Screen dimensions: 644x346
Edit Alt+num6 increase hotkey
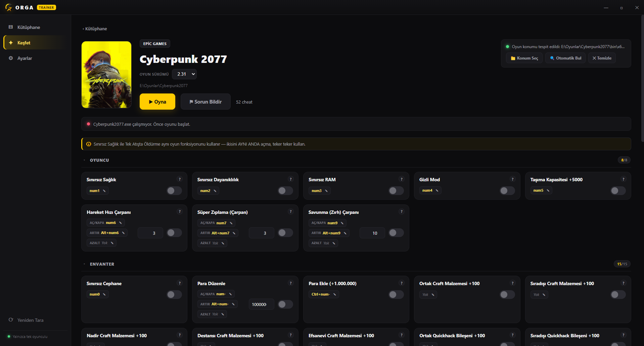pyautogui.click(x=124, y=233)
